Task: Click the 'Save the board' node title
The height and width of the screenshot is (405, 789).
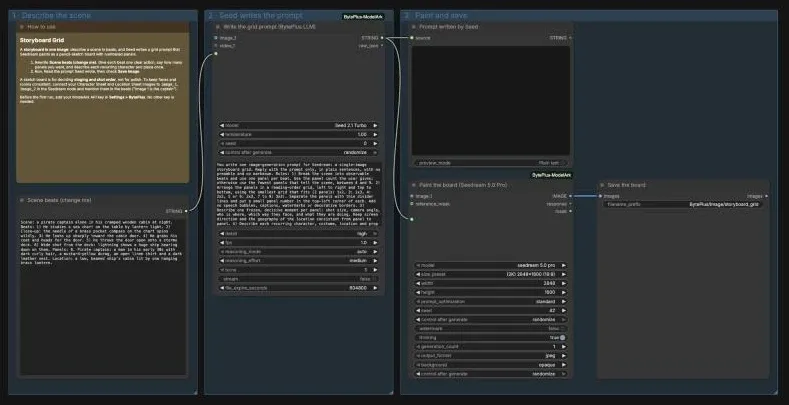Action: (626, 185)
